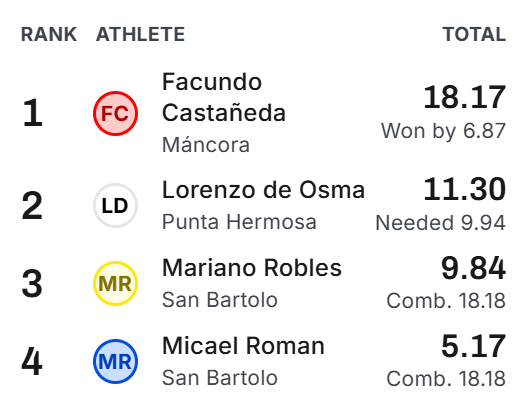
Task: Click the RANK column header
Action: tap(49, 34)
